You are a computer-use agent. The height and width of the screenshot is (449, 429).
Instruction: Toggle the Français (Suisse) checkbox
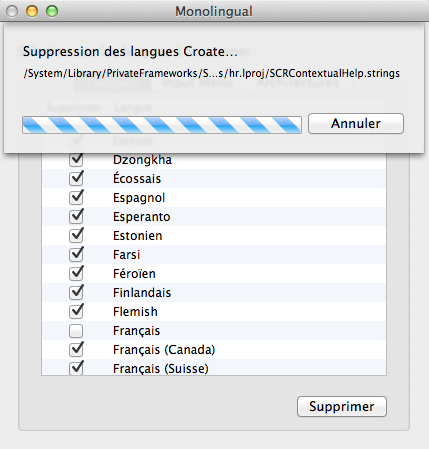[76, 368]
